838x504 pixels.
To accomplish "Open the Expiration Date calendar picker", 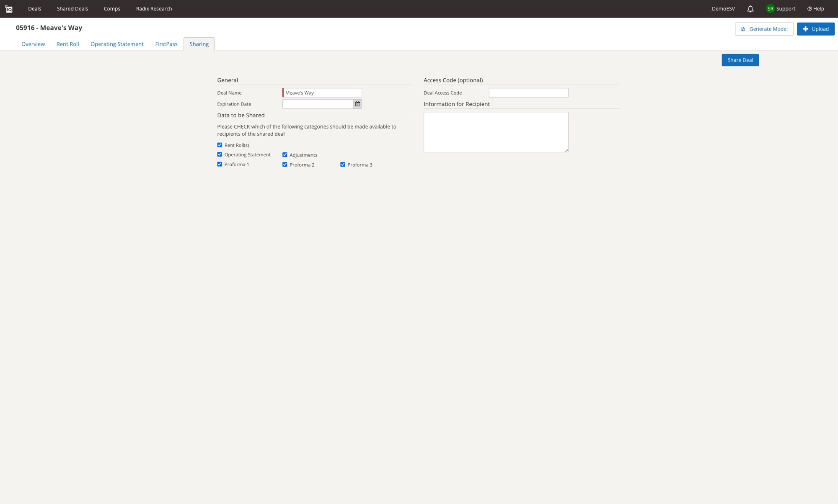I will coord(357,104).
